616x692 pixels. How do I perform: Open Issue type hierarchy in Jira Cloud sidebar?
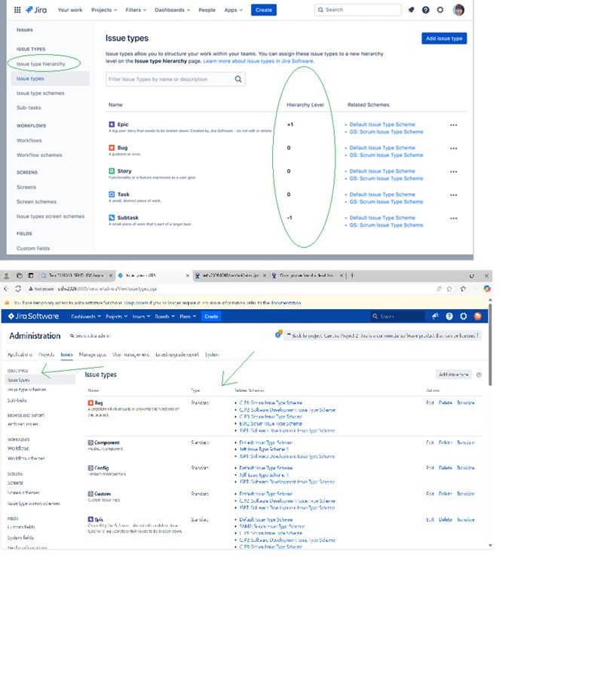(41, 64)
